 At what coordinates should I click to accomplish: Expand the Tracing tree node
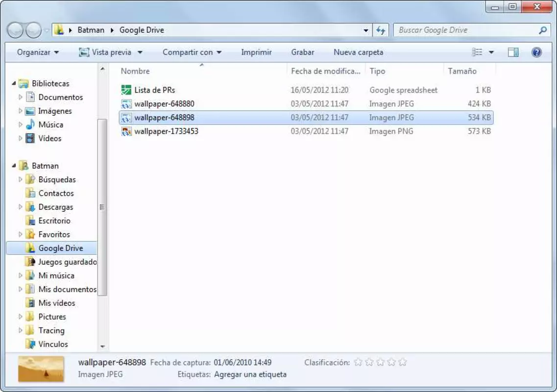tap(20, 331)
